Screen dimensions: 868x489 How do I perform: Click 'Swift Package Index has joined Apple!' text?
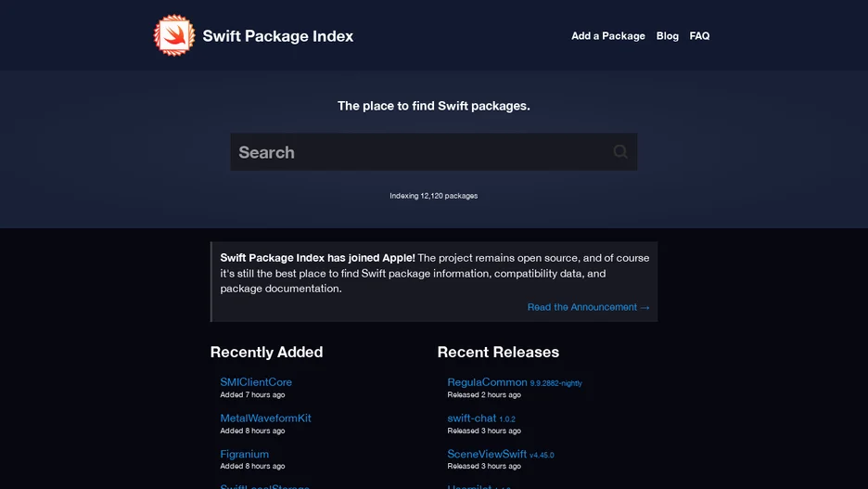pyautogui.click(x=317, y=258)
